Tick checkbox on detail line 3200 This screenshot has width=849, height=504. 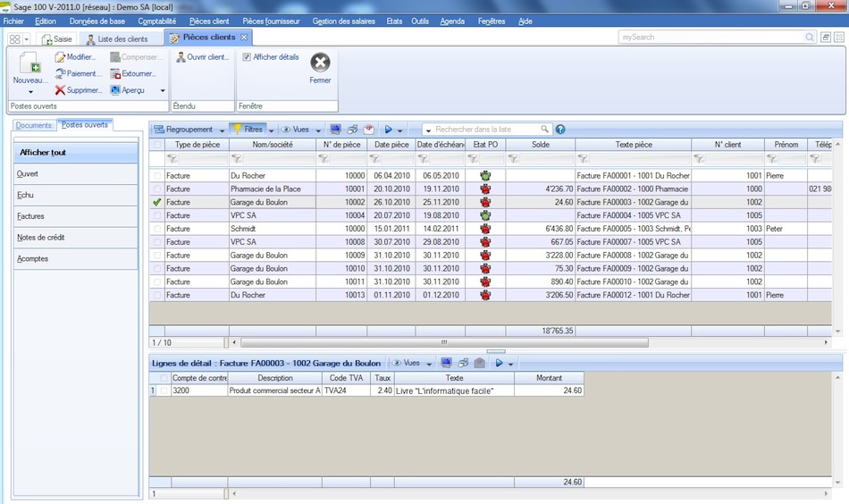pos(164,391)
